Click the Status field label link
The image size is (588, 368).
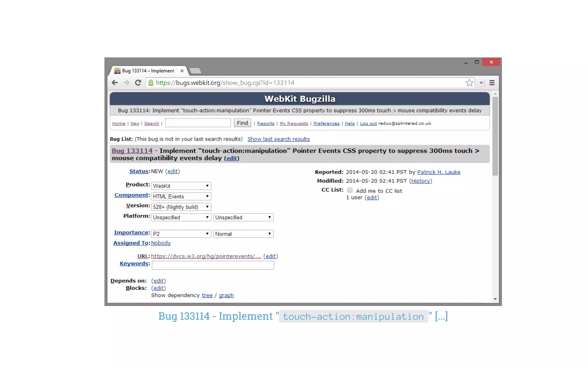(x=139, y=171)
